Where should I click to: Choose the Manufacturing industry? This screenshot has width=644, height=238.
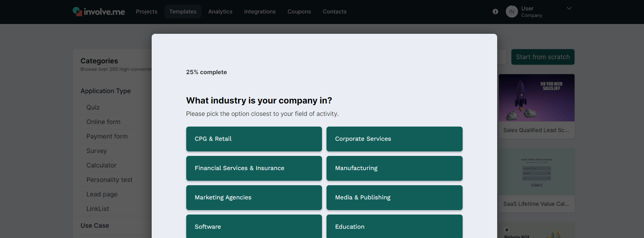394,168
